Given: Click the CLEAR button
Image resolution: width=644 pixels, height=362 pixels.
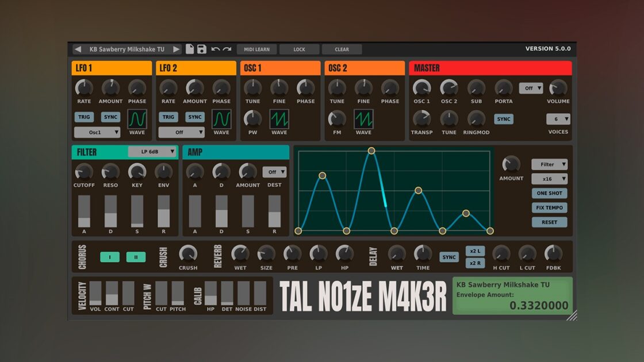Looking at the screenshot, I should [342, 49].
